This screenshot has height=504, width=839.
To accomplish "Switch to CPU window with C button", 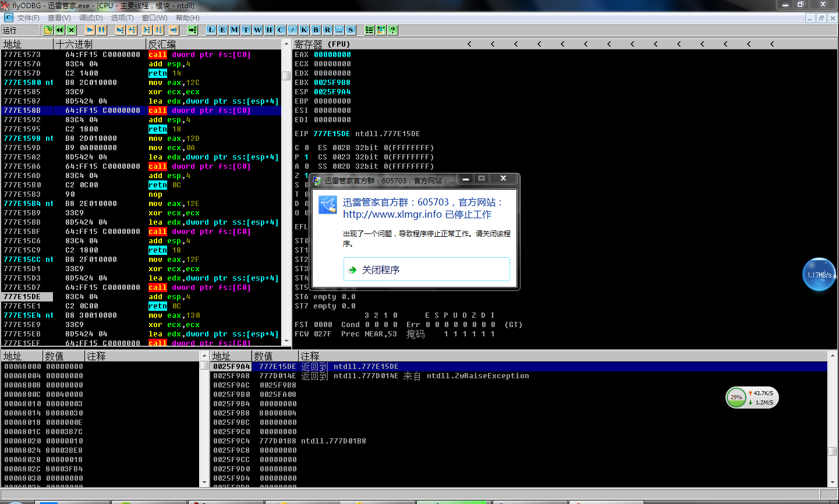I will pyautogui.click(x=281, y=30).
